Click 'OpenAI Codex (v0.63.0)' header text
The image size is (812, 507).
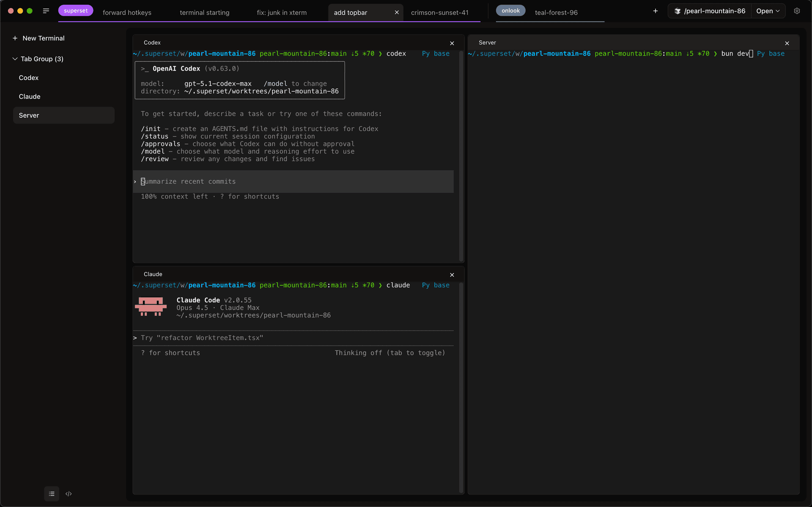click(196, 69)
